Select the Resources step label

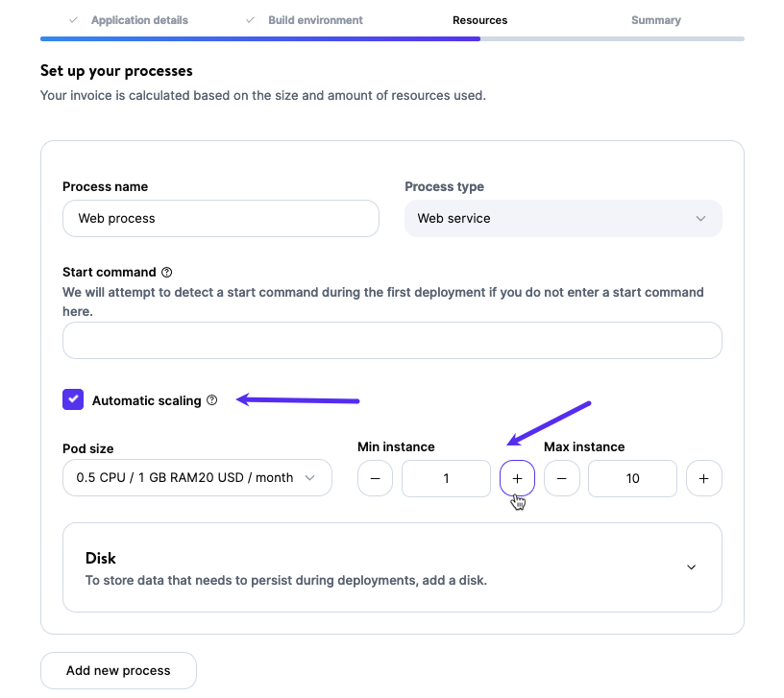(479, 19)
